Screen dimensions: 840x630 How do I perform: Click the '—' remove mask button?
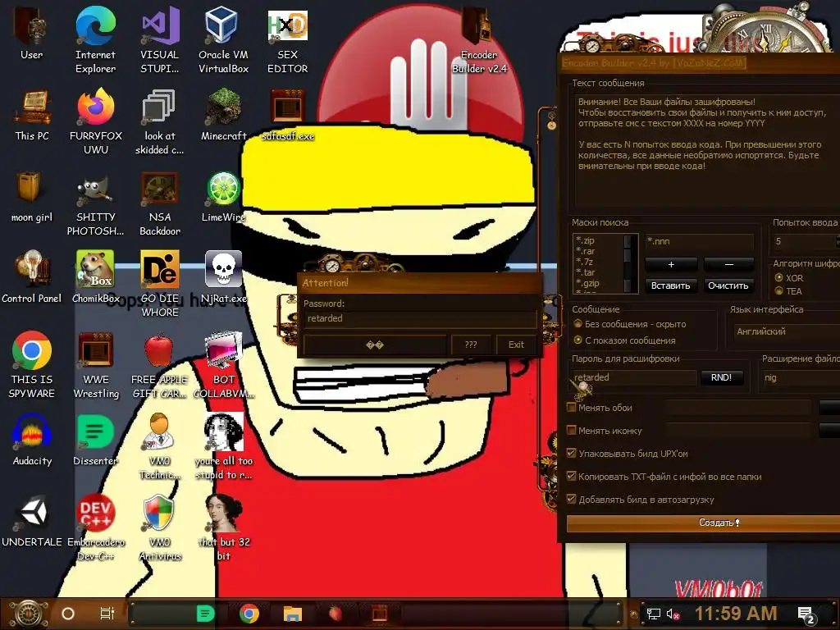[x=728, y=264]
